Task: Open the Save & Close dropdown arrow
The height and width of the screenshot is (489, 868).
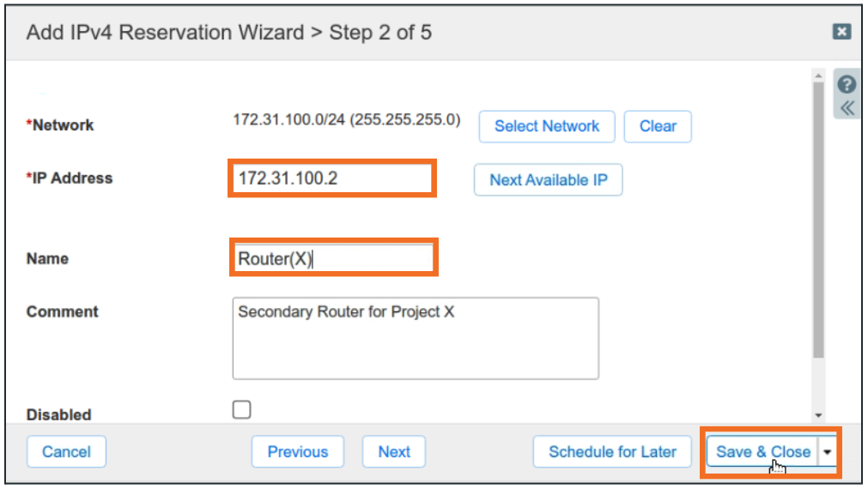Action: [x=829, y=452]
